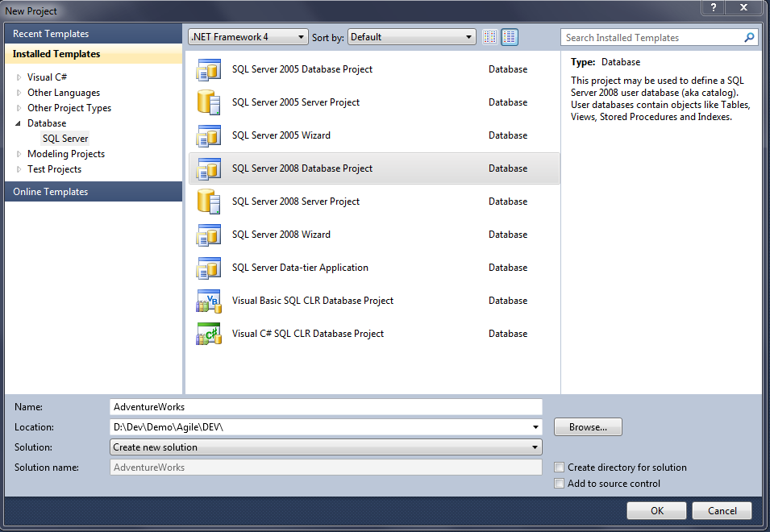Click the Visual C# SQL CLR project icon

click(x=209, y=334)
